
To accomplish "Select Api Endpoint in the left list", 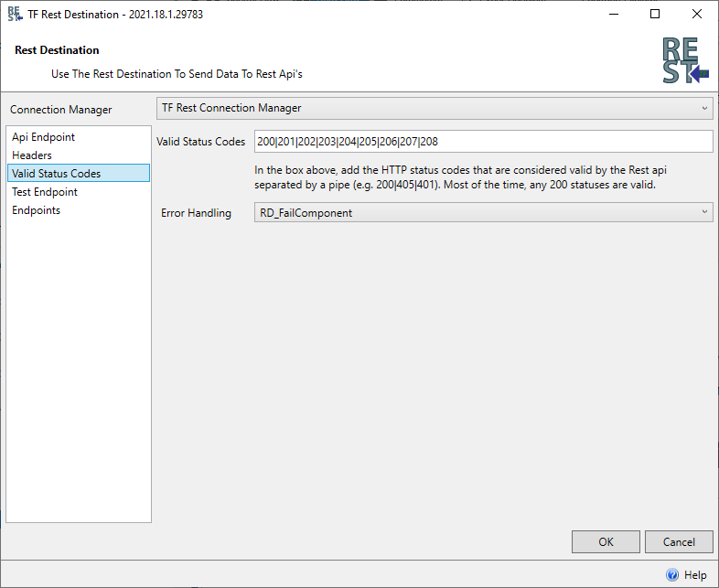I will point(44,137).
